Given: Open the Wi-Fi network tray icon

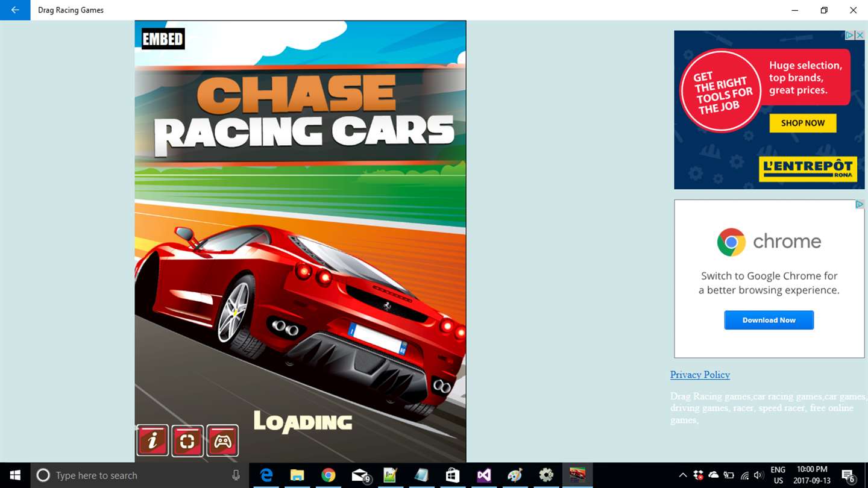Looking at the screenshot, I should (744, 475).
